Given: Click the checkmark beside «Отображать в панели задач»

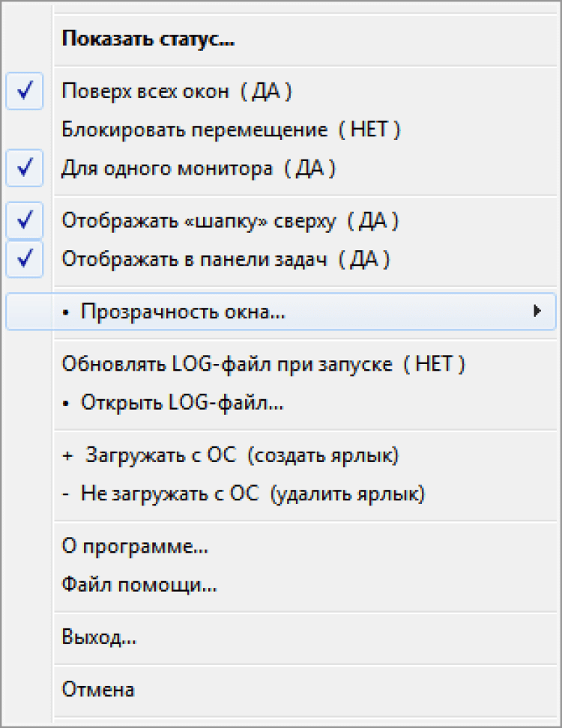Looking at the screenshot, I should point(25,260).
